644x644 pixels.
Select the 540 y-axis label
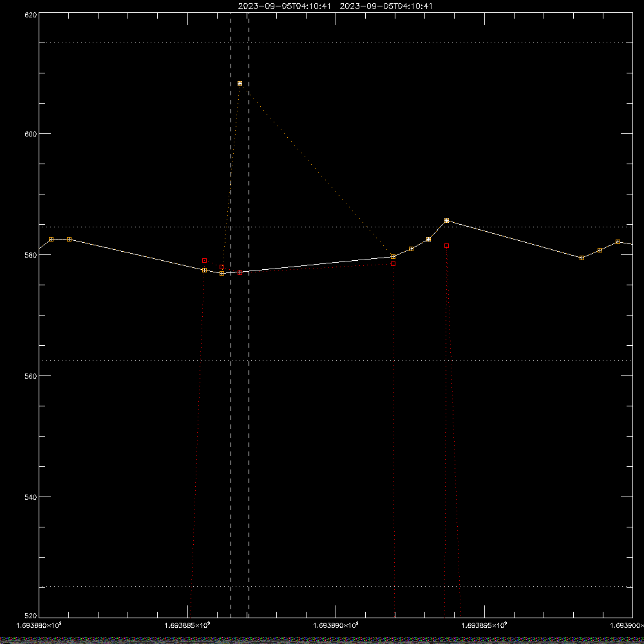point(31,497)
